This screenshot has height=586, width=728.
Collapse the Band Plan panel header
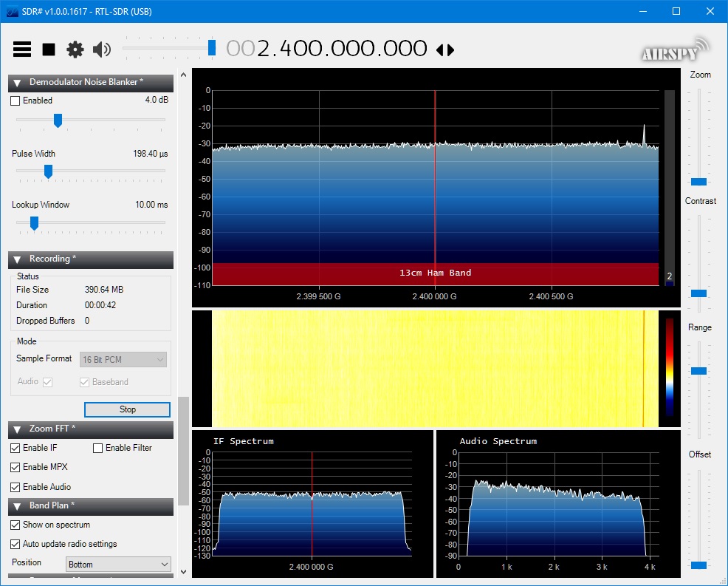click(17, 506)
